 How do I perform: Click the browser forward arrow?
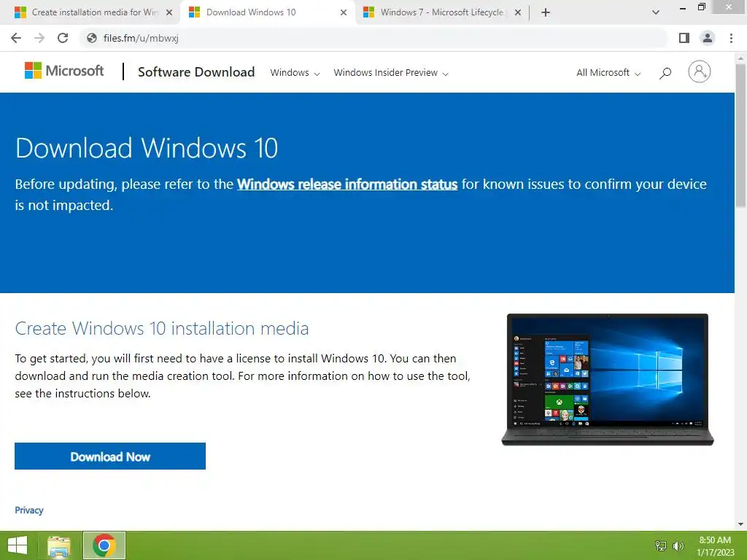tap(39, 38)
